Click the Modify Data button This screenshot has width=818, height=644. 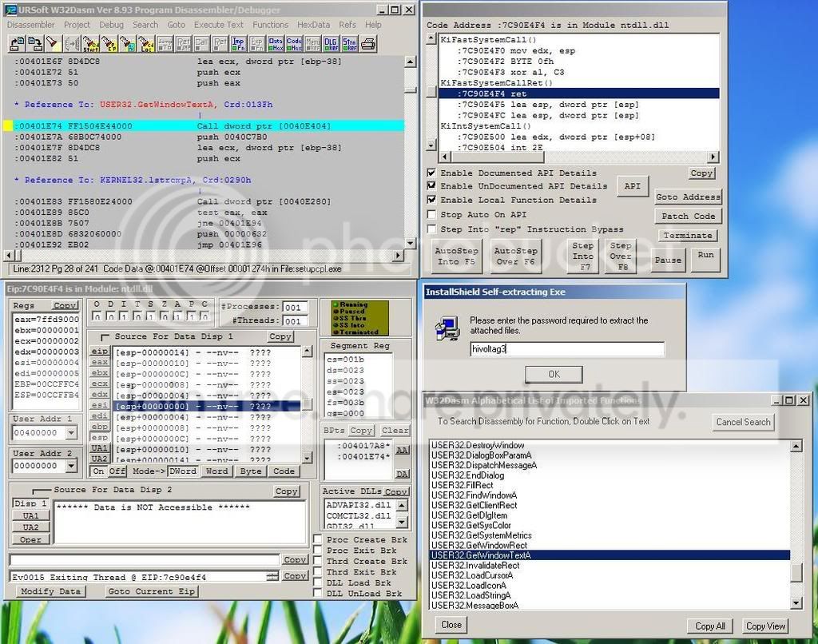pos(50,591)
